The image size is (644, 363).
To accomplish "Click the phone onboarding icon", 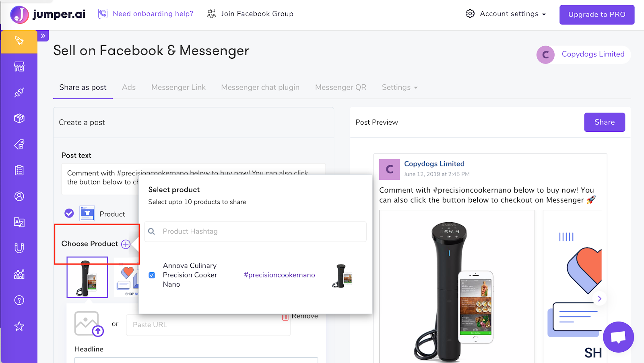I will point(103,14).
